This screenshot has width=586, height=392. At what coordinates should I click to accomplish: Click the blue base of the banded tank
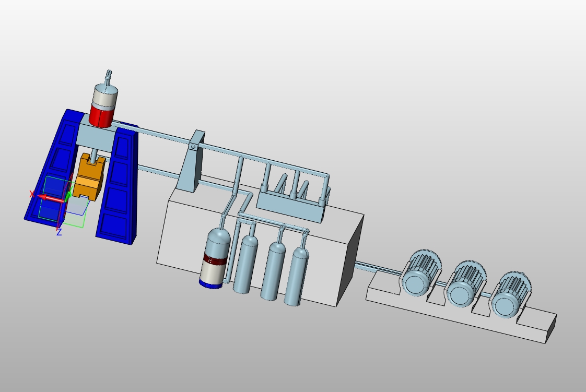pos(210,284)
